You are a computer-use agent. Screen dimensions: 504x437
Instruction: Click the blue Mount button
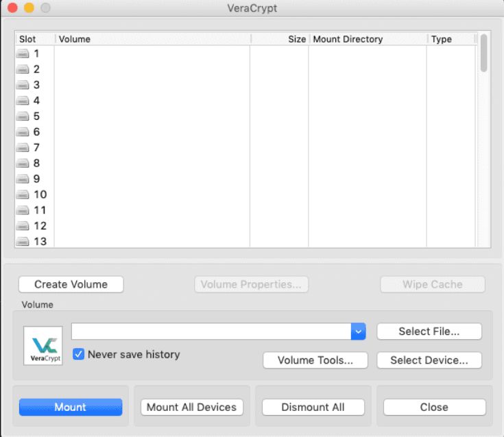tap(71, 407)
